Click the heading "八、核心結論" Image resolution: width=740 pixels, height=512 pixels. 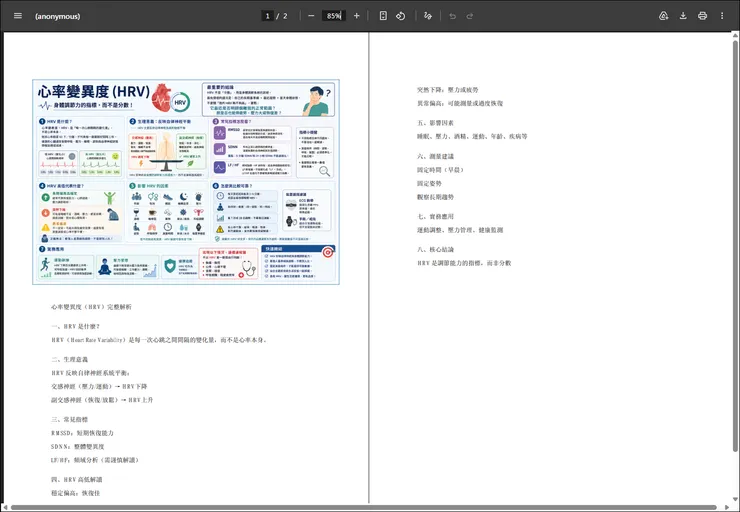[x=435, y=249]
